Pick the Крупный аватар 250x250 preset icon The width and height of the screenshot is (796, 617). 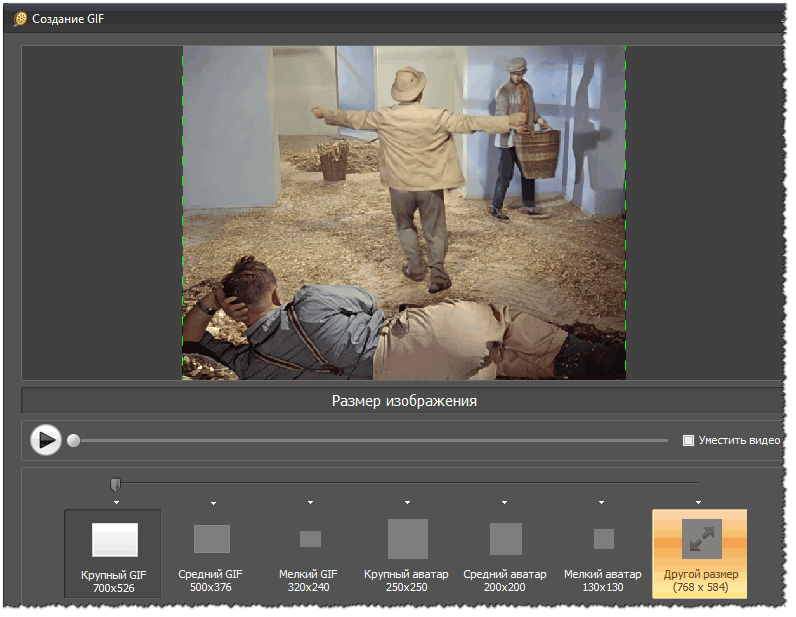pos(407,539)
